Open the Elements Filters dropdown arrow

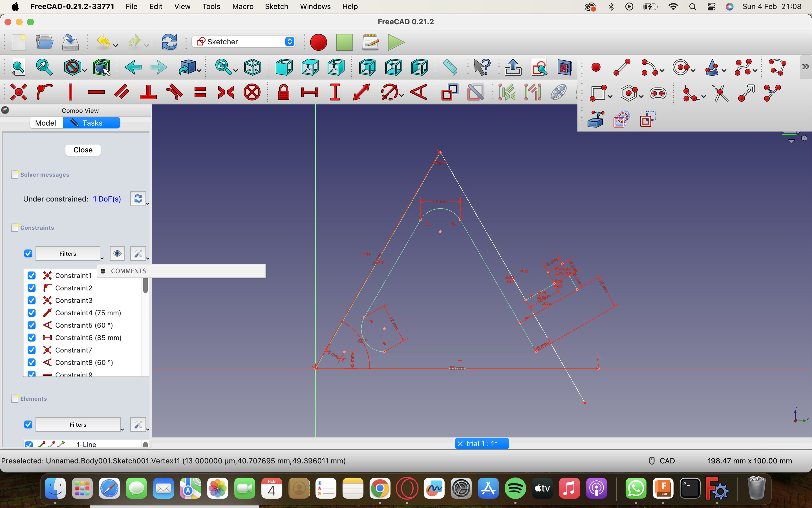pos(122,429)
